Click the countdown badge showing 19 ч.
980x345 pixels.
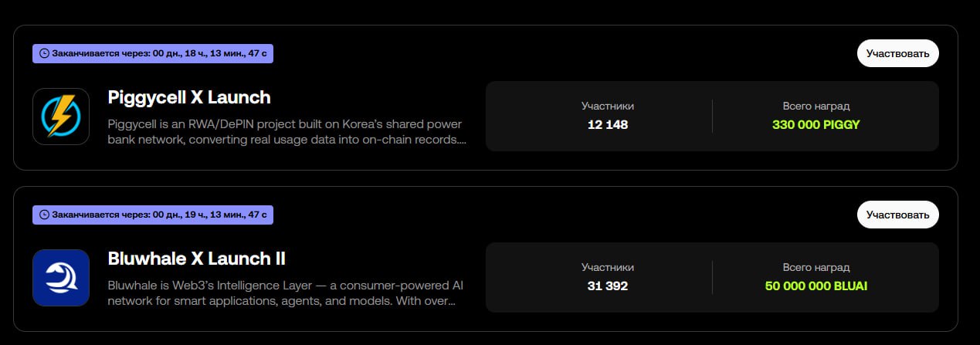153,215
